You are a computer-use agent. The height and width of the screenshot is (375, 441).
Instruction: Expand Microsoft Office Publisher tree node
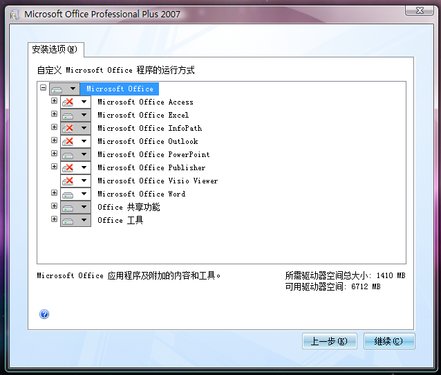click(54, 166)
